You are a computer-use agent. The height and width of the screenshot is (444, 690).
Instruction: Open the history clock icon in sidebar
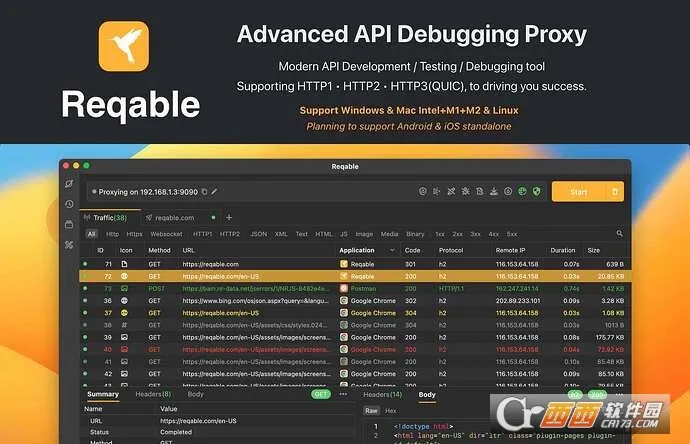tap(69, 204)
